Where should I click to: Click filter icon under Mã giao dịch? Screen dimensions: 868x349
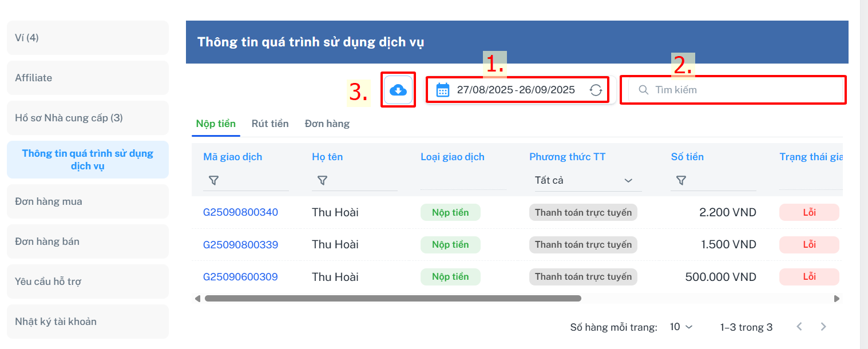click(x=213, y=180)
